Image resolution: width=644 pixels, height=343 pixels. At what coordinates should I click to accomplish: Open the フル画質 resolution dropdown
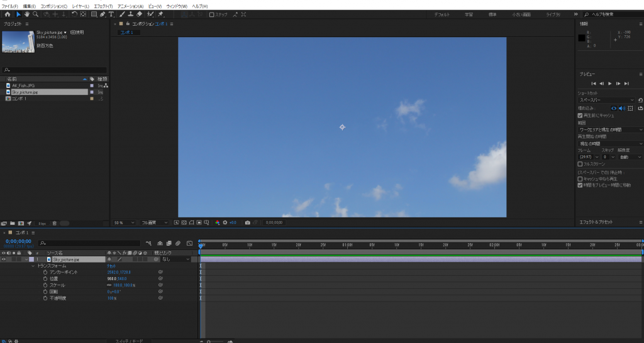pos(155,223)
